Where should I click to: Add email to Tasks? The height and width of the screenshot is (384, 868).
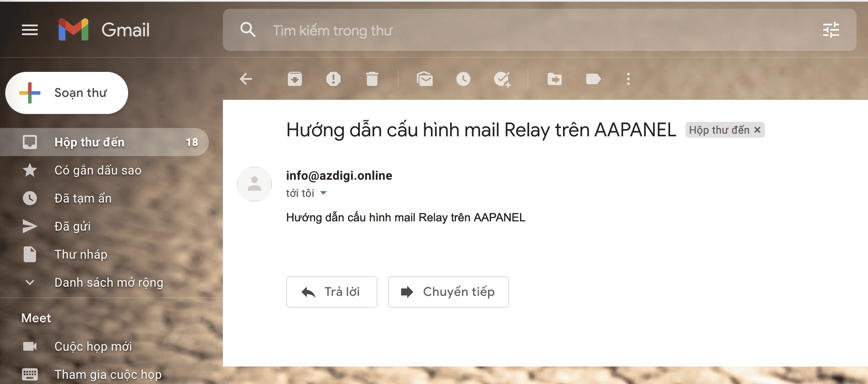click(x=502, y=79)
